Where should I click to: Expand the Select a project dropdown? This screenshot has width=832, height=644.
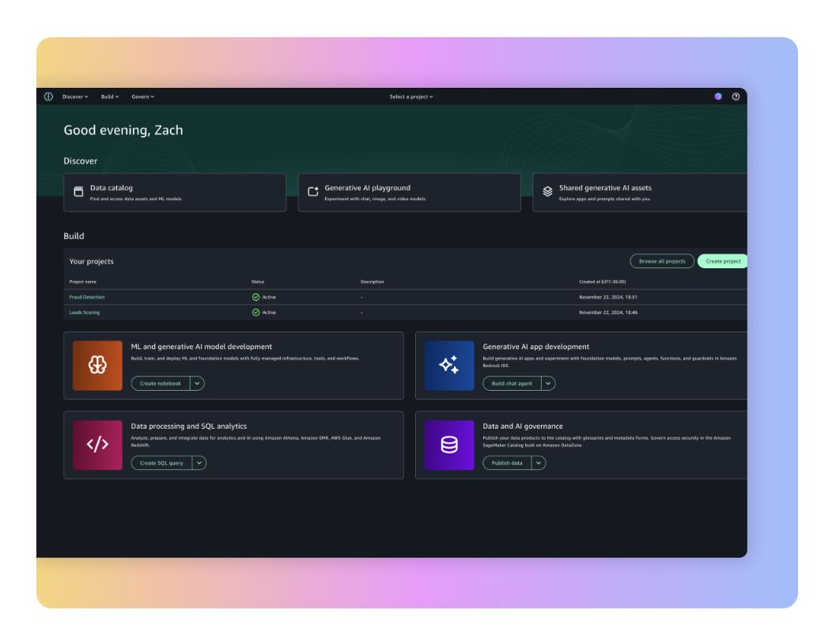[x=411, y=97]
